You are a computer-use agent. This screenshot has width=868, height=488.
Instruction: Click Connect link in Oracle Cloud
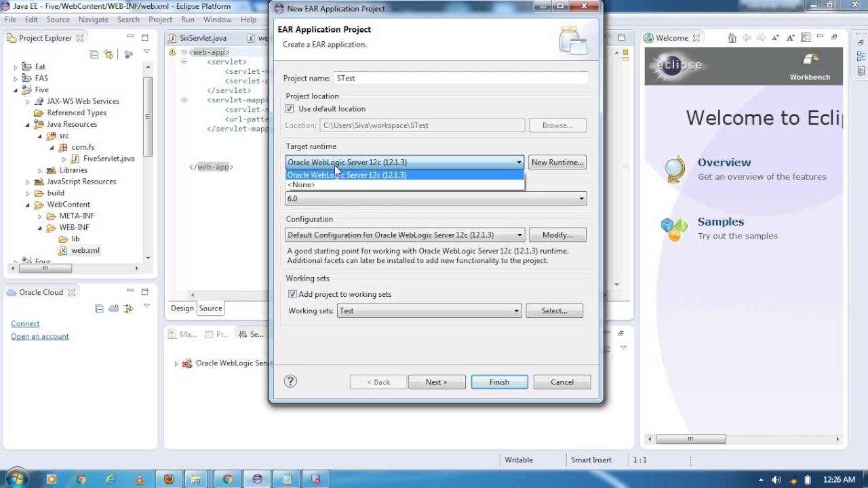click(25, 323)
